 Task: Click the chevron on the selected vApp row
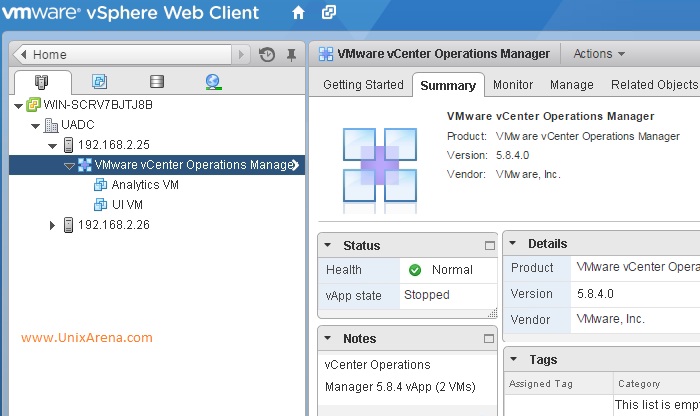pos(296,165)
